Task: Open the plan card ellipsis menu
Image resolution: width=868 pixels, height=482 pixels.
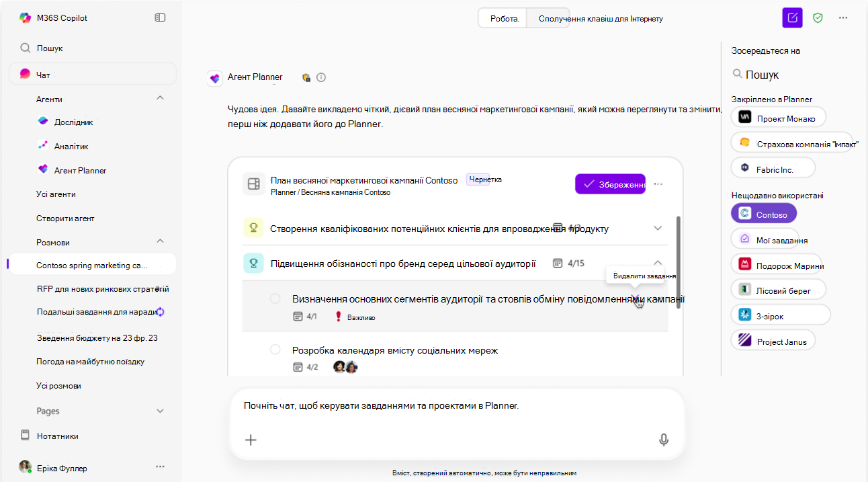Action: (x=658, y=184)
